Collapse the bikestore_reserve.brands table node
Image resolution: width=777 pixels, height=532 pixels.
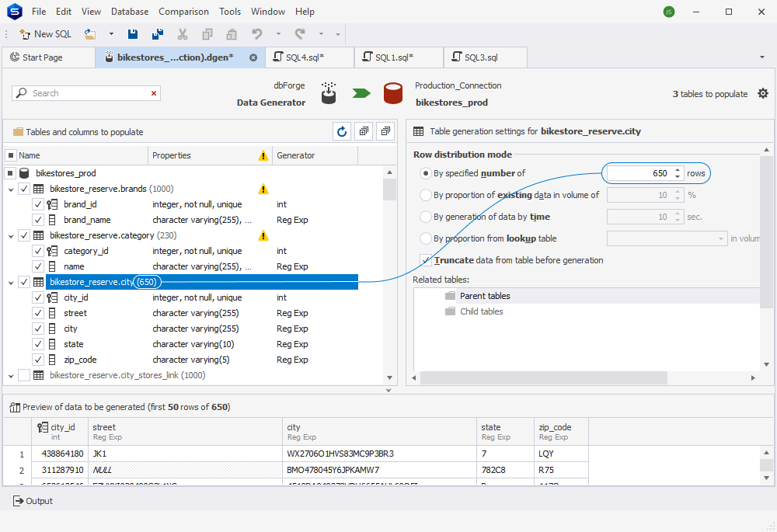point(11,190)
